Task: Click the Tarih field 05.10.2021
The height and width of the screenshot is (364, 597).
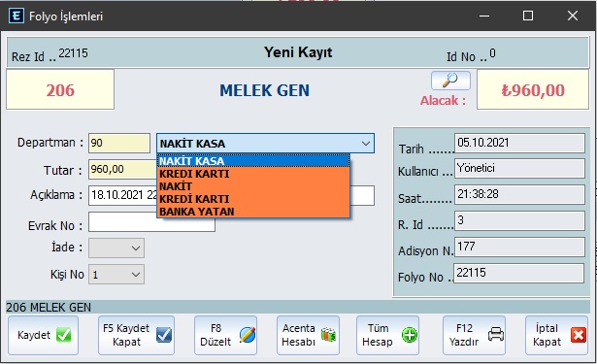Action: pos(519,143)
